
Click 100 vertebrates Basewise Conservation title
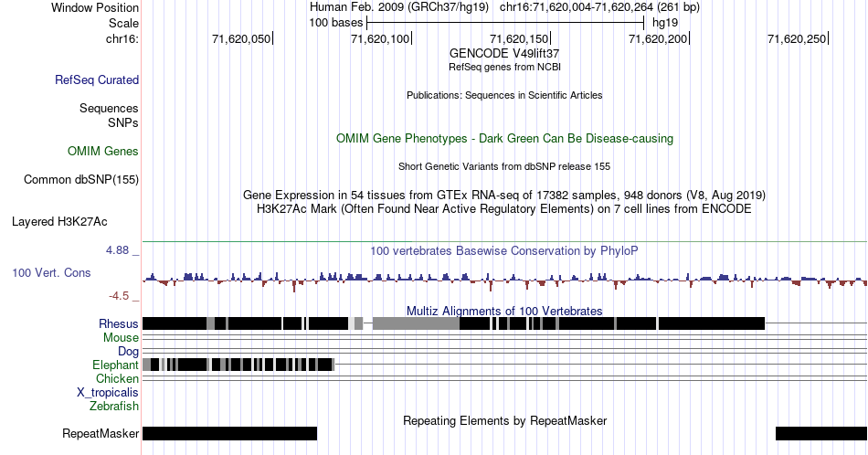504,250
